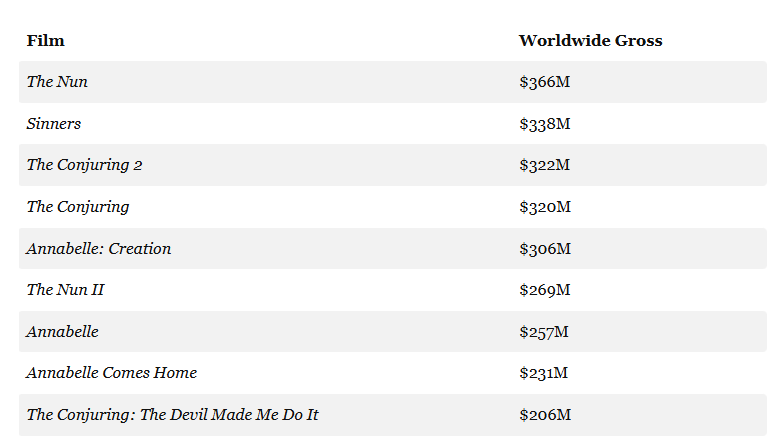Click the $257M gross value
The height and width of the screenshot is (445, 770).
[x=544, y=331]
